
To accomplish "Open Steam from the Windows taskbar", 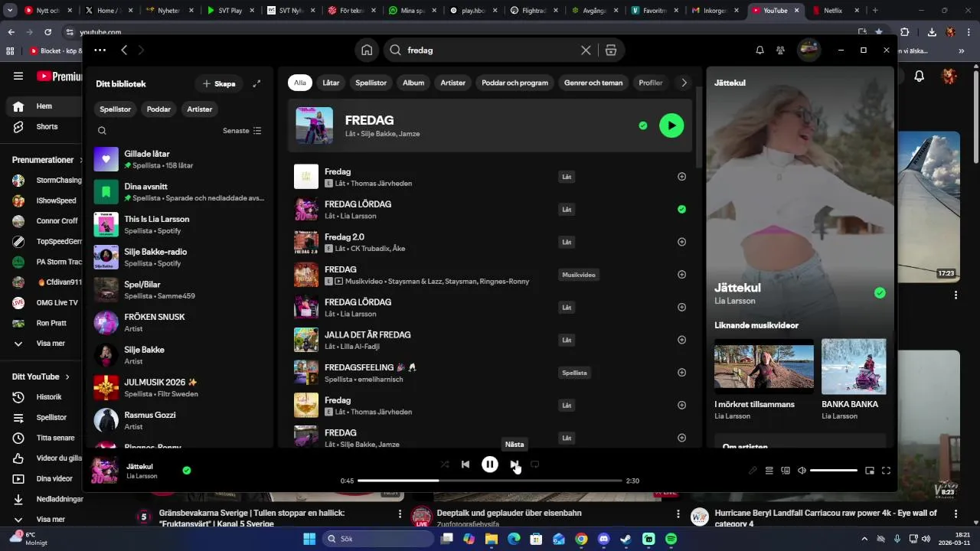I will pyautogui.click(x=626, y=539).
